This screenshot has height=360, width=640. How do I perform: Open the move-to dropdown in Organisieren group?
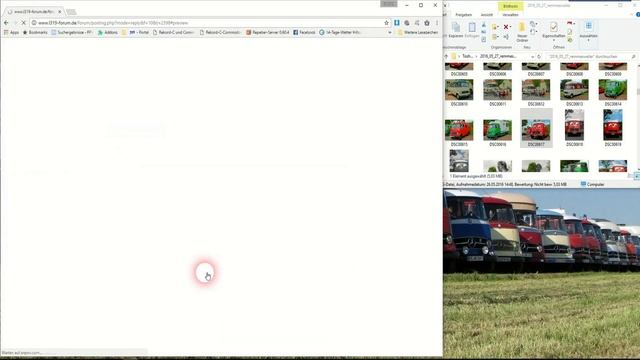496,27
